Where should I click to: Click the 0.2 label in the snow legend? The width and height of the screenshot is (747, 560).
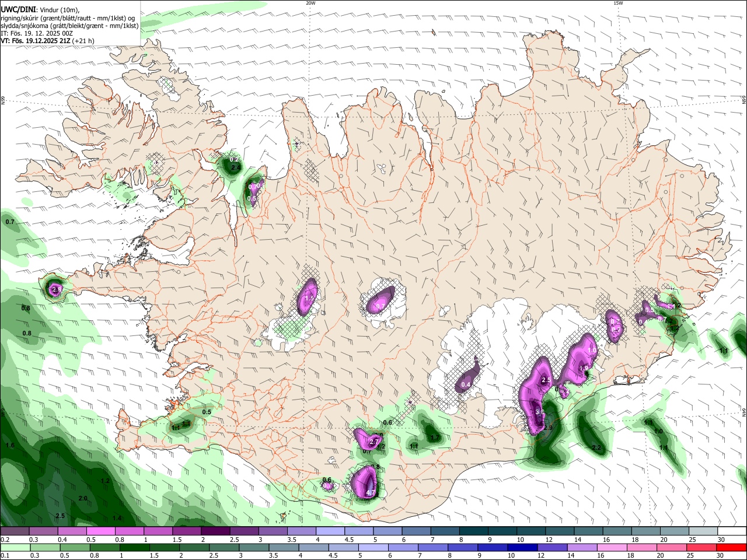[5, 540]
